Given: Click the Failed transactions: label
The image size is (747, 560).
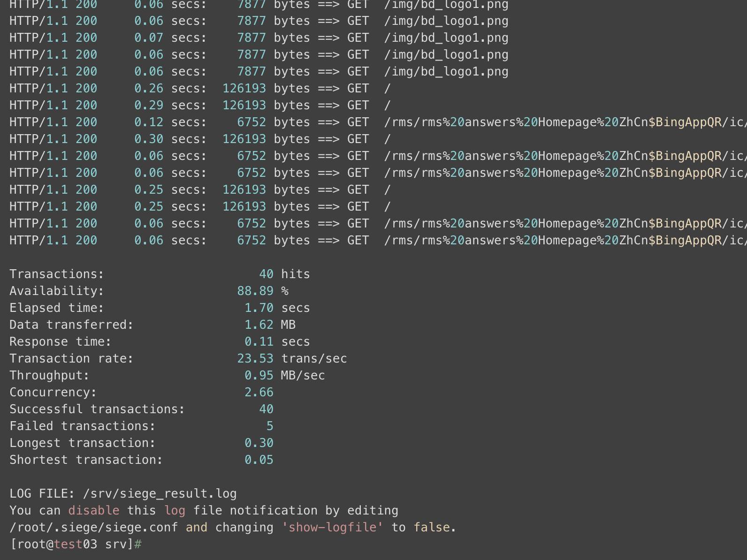Looking at the screenshot, I should point(83,426).
